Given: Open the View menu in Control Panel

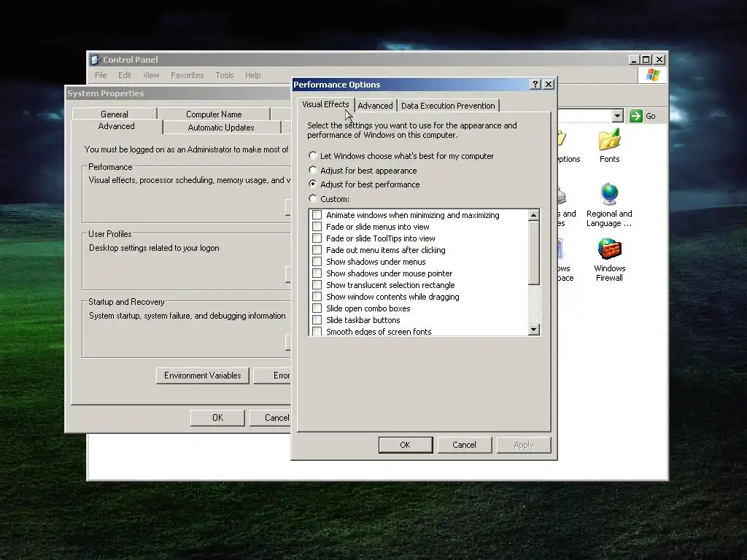Looking at the screenshot, I should click(x=151, y=75).
